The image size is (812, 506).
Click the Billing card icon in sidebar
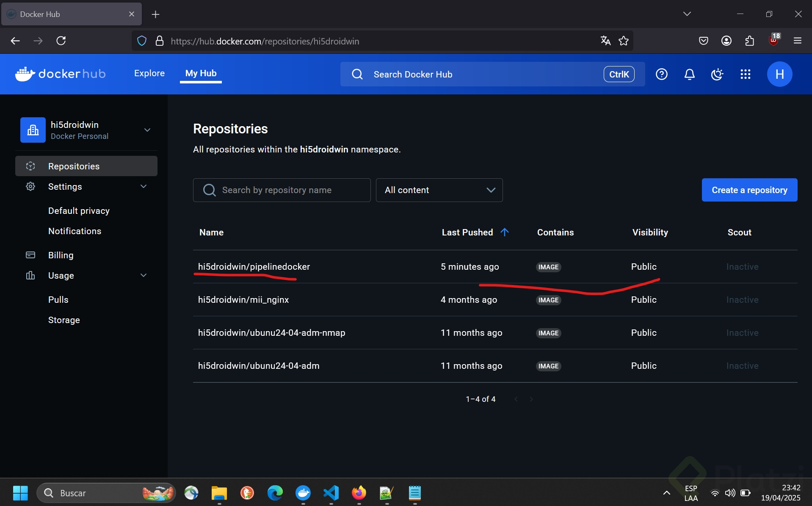coord(30,255)
